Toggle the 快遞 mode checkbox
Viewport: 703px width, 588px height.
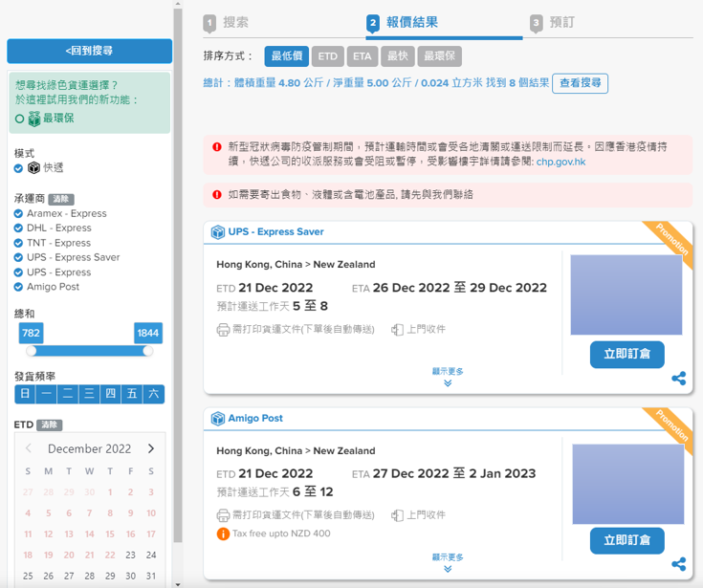tap(18, 168)
